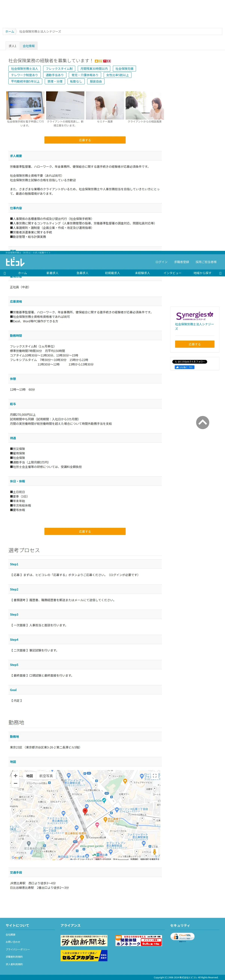Click the 女性比率5割以上 tag

tap(117, 75)
